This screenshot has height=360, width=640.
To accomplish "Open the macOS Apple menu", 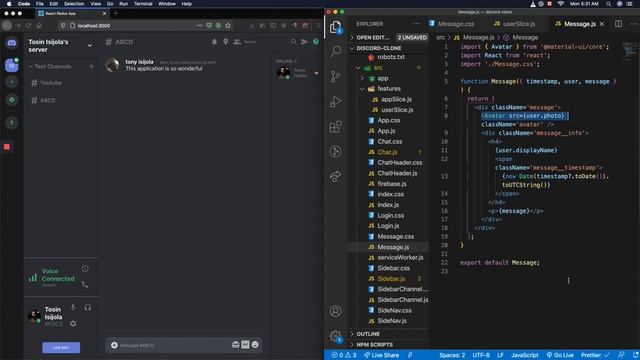I will coord(9,4).
